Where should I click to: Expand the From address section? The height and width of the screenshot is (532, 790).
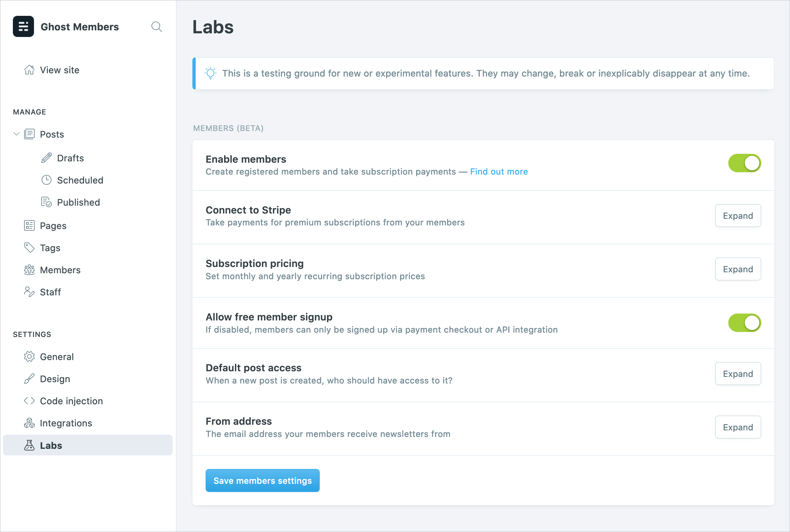pos(738,427)
